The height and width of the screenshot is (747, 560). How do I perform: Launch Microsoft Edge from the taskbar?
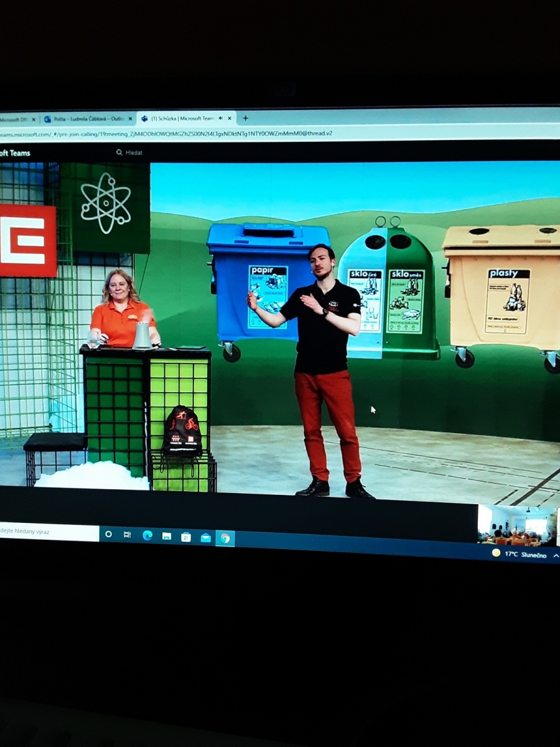tap(147, 535)
